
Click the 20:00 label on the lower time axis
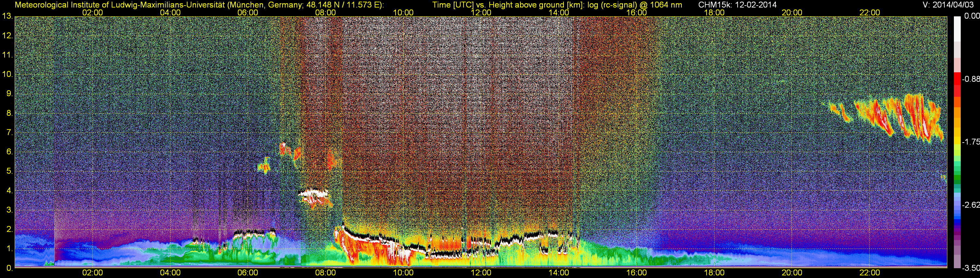tap(792, 273)
